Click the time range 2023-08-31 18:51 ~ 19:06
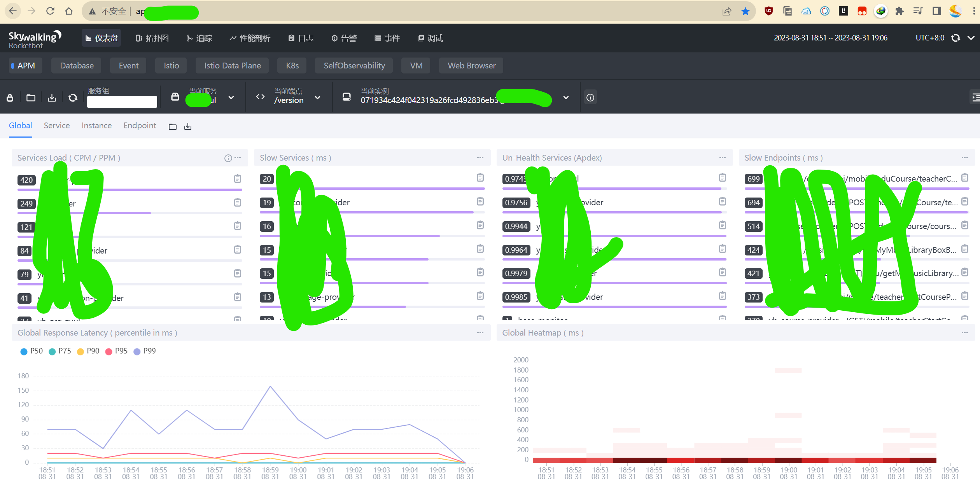 tap(830, 38)
